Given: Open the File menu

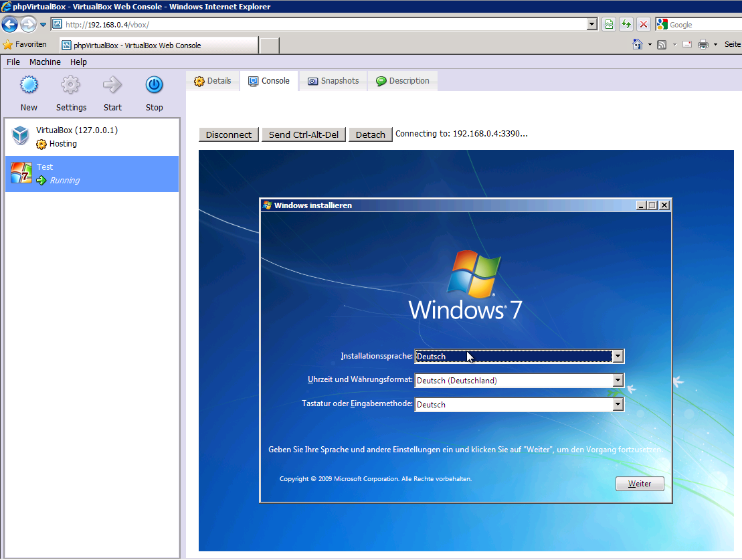Looking at the screenshot, I should pyautogui.click(x=13, y=62).
